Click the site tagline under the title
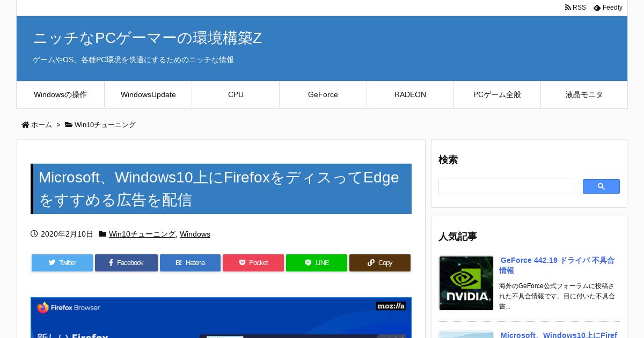 (133, 60)
